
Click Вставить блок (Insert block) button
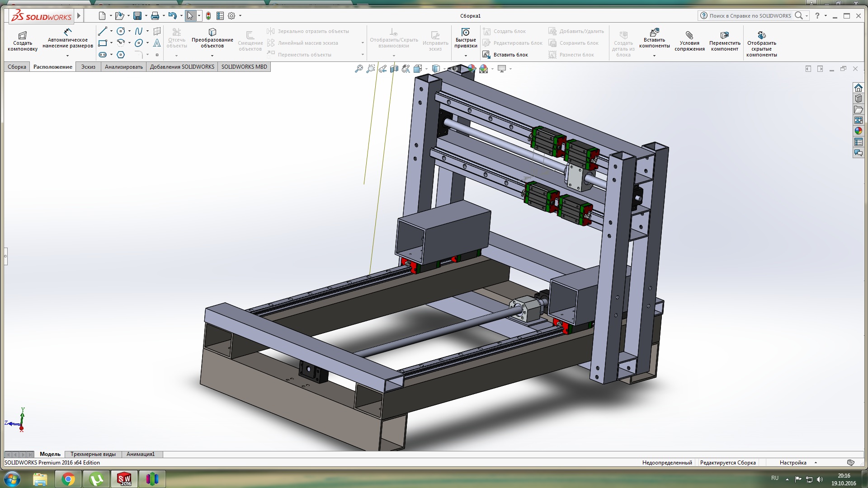505,55
